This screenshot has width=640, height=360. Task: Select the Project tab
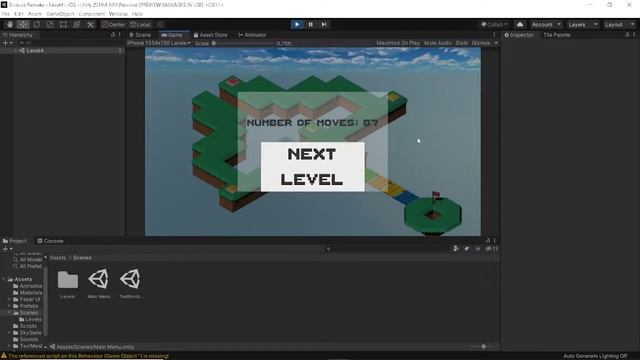coord(14,241)
